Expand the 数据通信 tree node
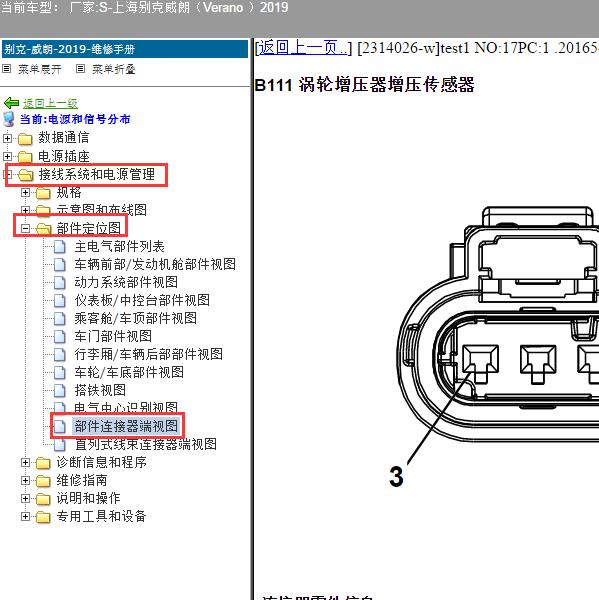 [7, 138]
